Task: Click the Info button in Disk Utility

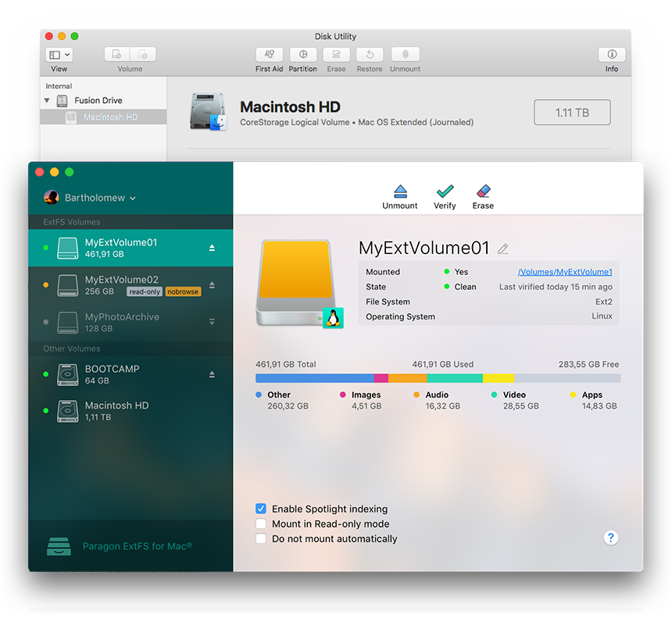Action: pos(611,55)
